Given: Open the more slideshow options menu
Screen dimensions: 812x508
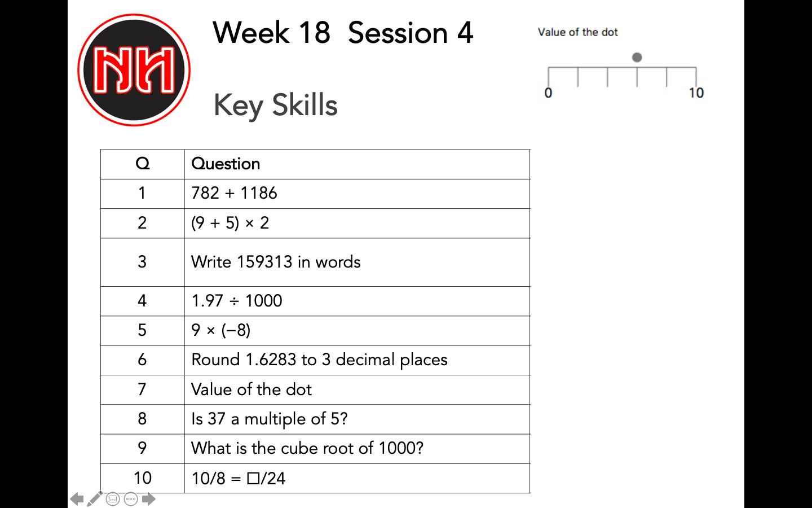Looking at the screenshot, I should pos(131,499).
